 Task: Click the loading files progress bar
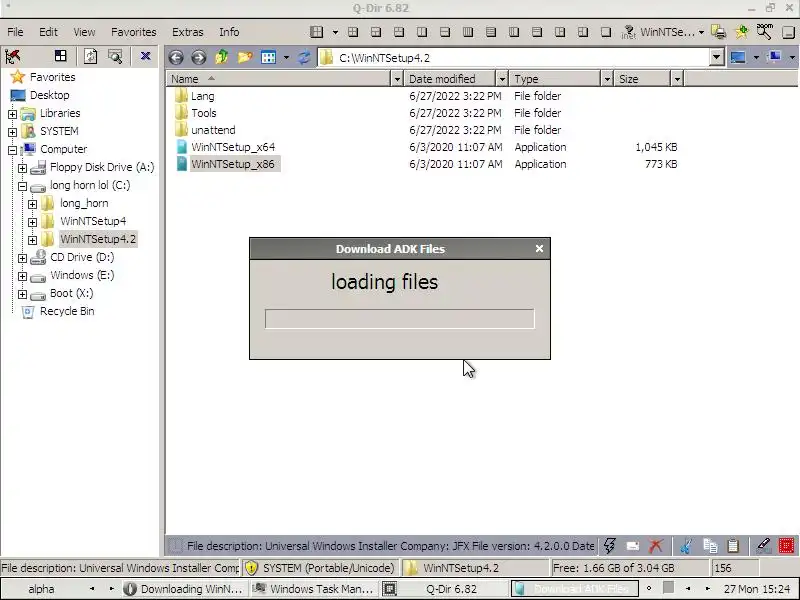[x=399, y=319]
